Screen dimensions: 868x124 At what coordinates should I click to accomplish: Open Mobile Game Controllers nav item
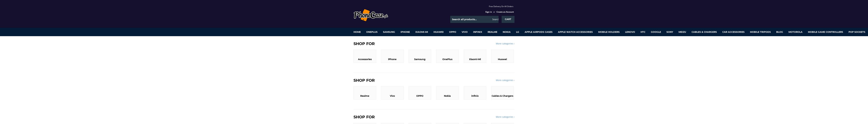(x=825, y=32)
